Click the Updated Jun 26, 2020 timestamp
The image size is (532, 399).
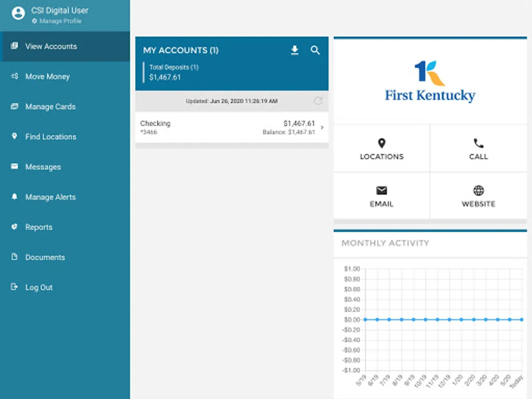pyautogui.click(x=232, y=101)
